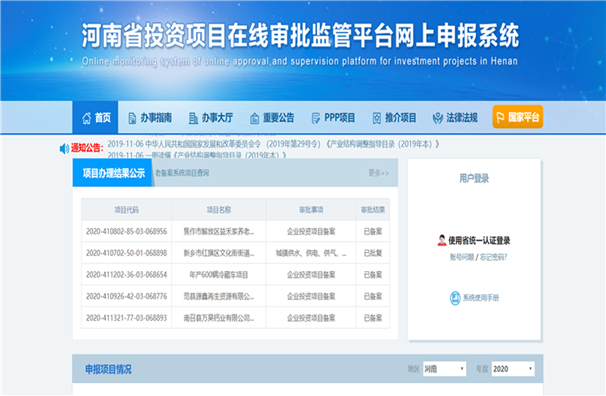
Task: Click the document icon beside 办事指南
Action: [132, 118]
